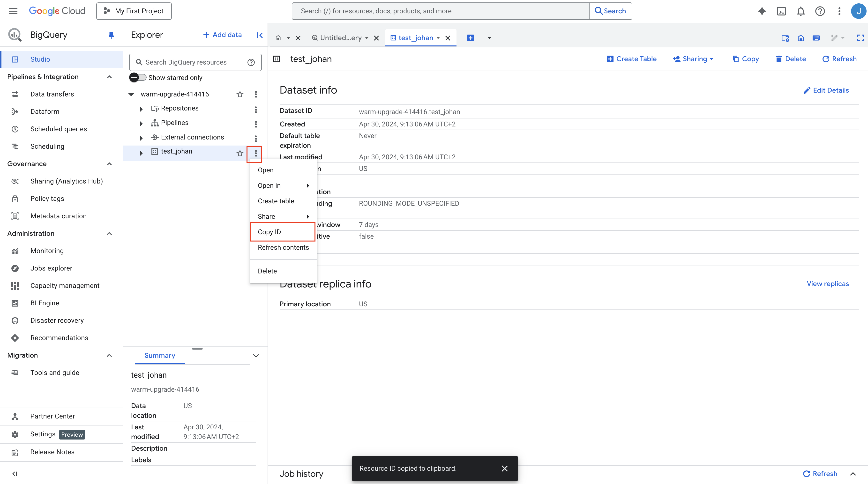Open actions menu for Pipelines
The width and height of the screenshot is (868, 484).
[256, 124]
